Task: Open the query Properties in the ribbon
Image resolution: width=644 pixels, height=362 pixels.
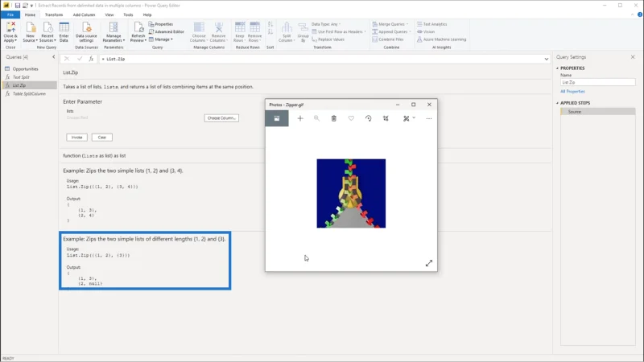Action: (x=160, y=24)
